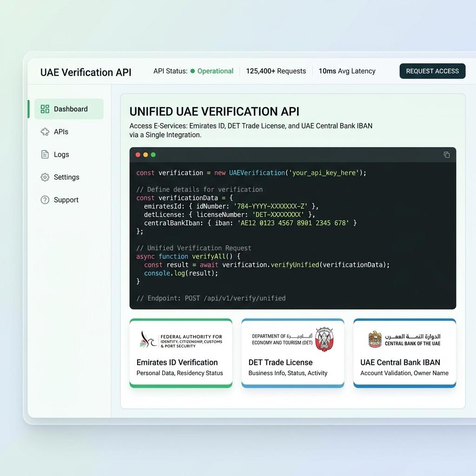The height and width of the screenshot is (476, 476).
Task: Click the yellow window dot in code block
Action: pyautogui.click(x=145, y=155)
